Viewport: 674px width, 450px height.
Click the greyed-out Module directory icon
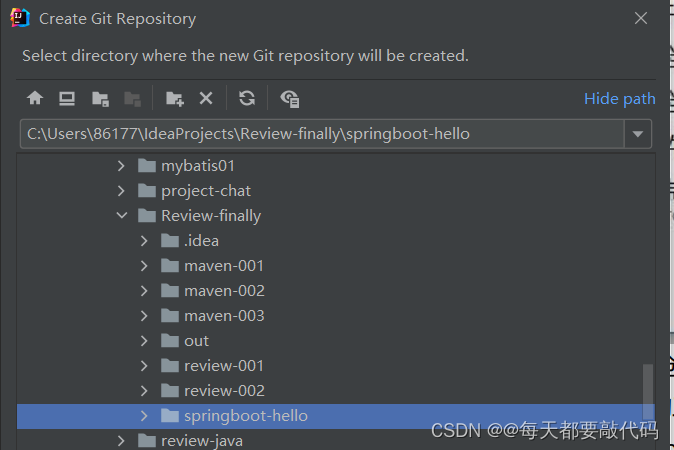(x=132, y=99)
